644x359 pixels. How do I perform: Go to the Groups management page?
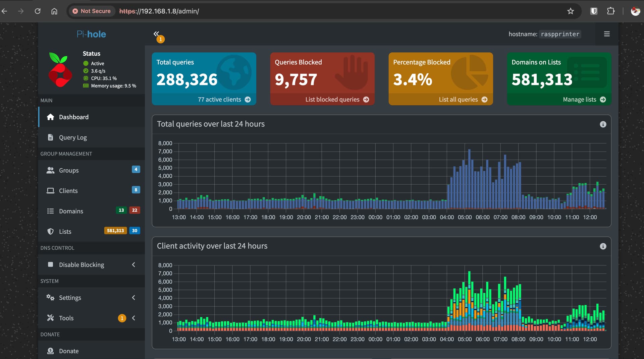[x=69, y=170]
